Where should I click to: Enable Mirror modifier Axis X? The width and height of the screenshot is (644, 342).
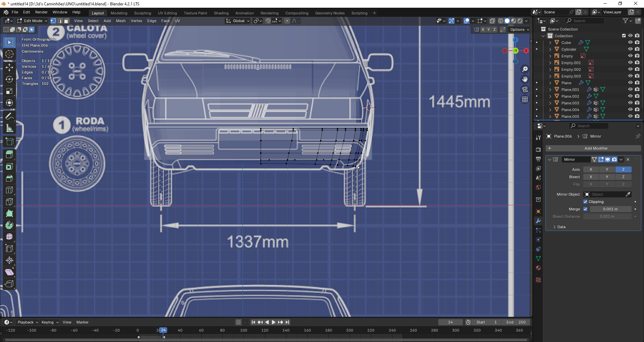coord(591,169)
